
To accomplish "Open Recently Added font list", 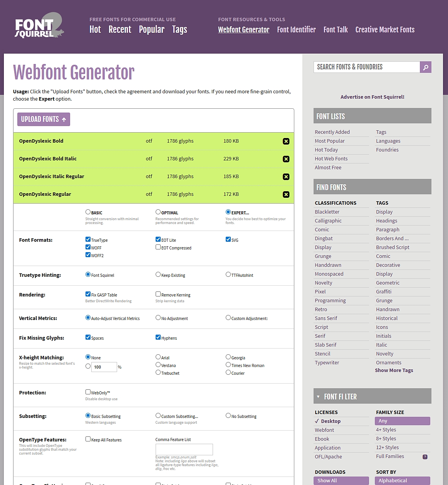I will coord(332,132).
